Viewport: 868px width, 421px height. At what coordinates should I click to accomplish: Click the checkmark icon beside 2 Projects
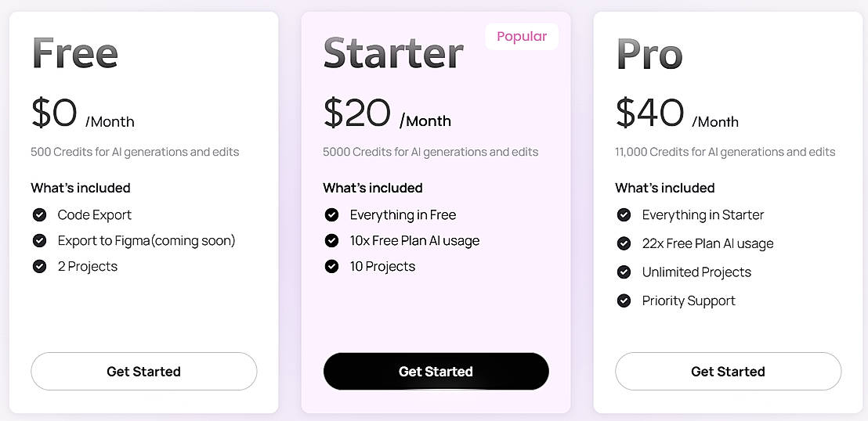click(x=39, y=266)
